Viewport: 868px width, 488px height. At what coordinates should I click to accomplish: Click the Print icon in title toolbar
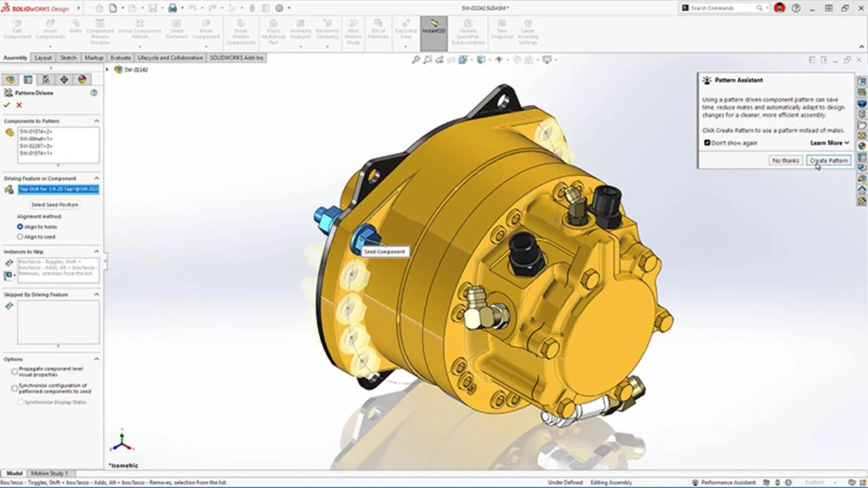tap(173, 8)
